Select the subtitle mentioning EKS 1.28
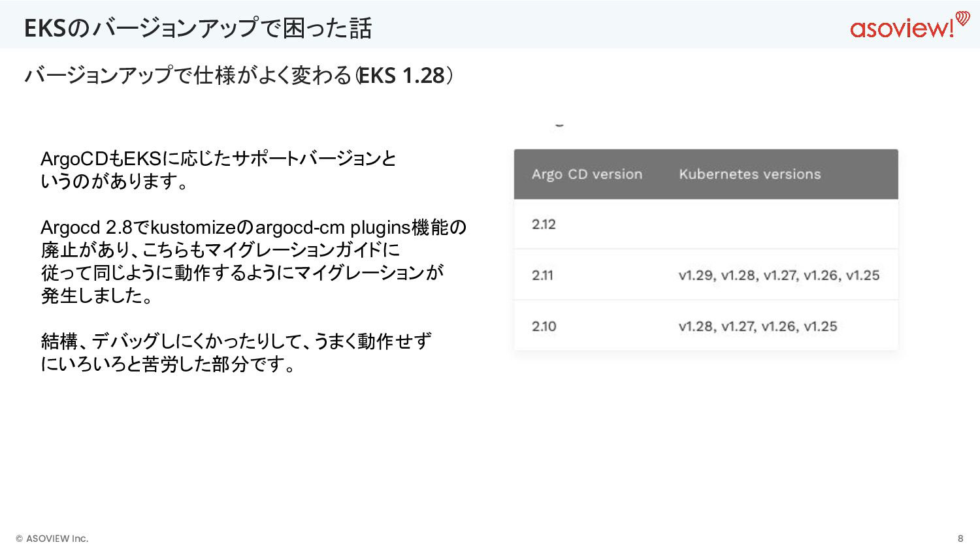 [238, 76]
